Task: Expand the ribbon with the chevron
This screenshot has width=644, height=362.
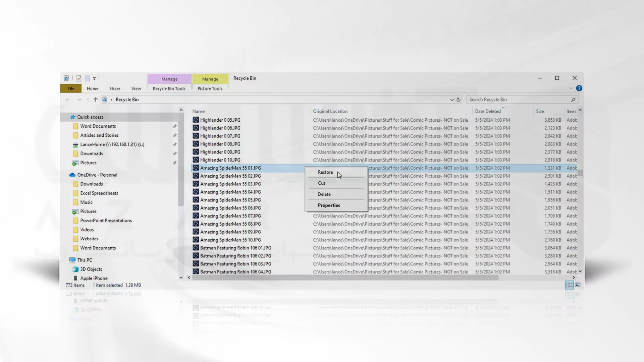Action: pyautogui.click(x=571, y=88)
